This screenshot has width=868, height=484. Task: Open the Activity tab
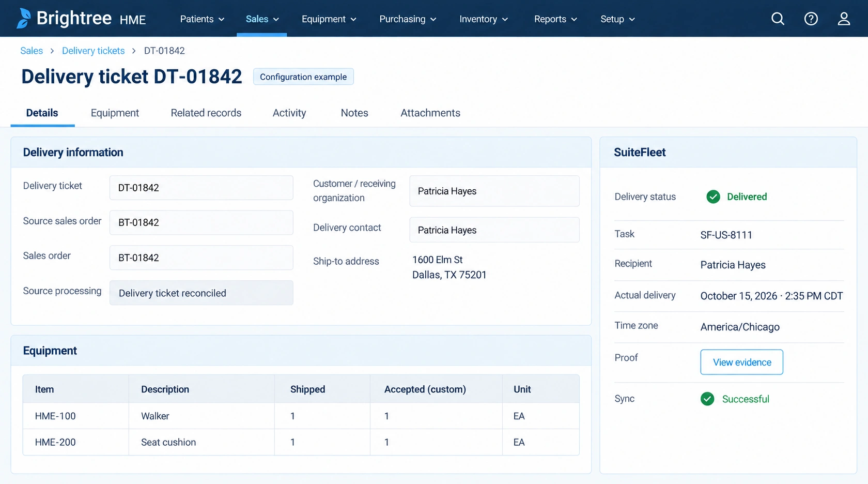coord(289,113)
